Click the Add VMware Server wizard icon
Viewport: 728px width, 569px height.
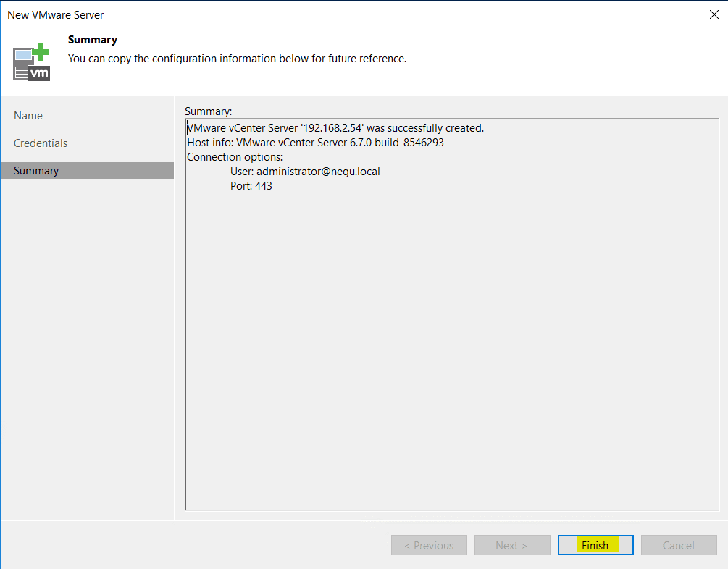[x=30, y=62]
